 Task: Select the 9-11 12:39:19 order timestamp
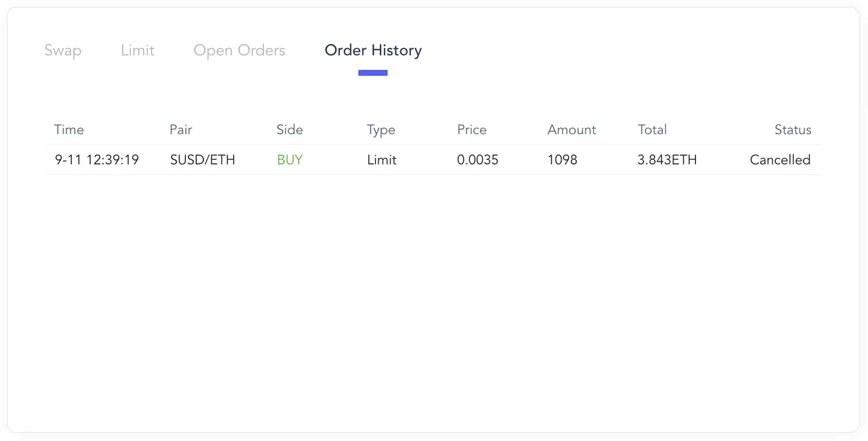(97, 161)
